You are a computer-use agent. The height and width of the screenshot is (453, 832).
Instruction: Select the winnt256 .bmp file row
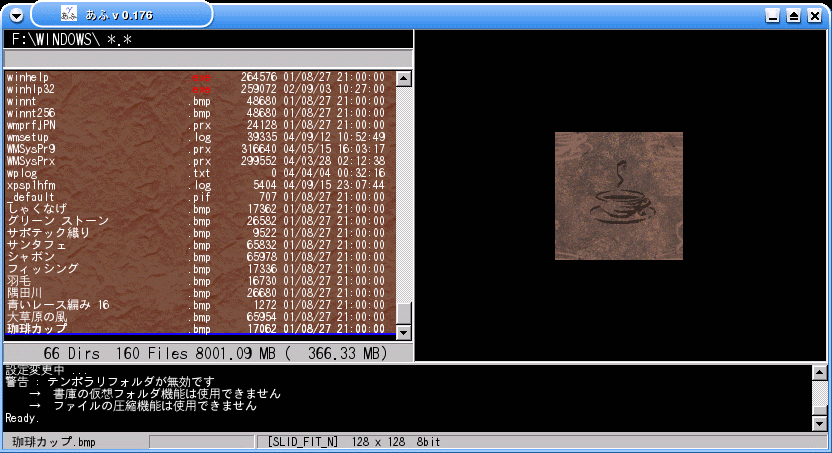tap(200, 114)
